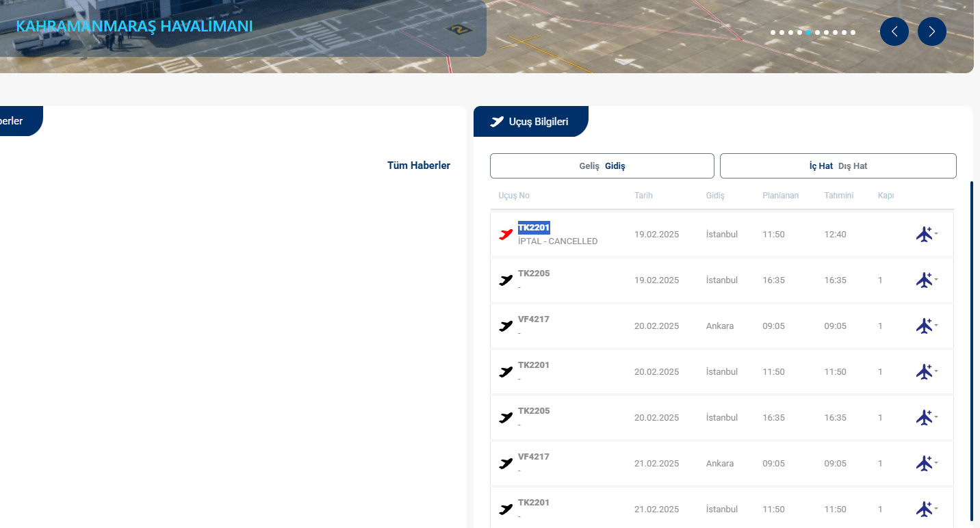Viewport: 980px width, 528px height.
Task: Click plane-plus icon for TK2205 on 20.02.2025
Action: (x=924, y=418)
